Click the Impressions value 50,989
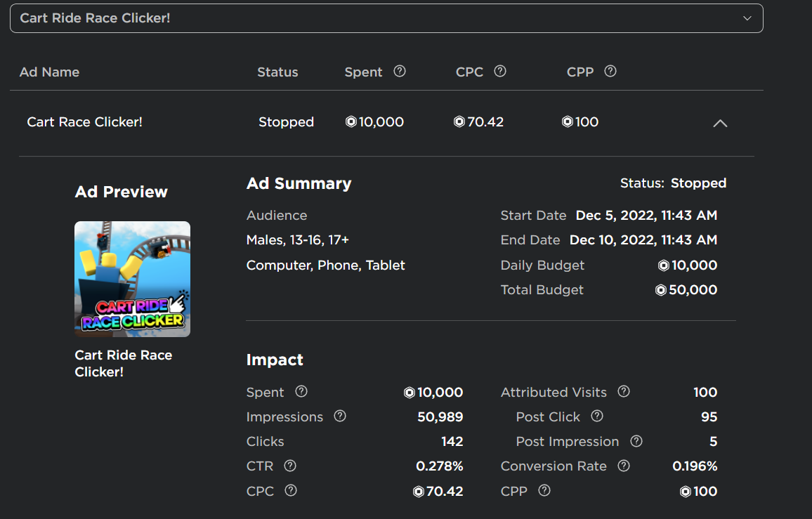 pyautogui.click(x=440, y=417)
